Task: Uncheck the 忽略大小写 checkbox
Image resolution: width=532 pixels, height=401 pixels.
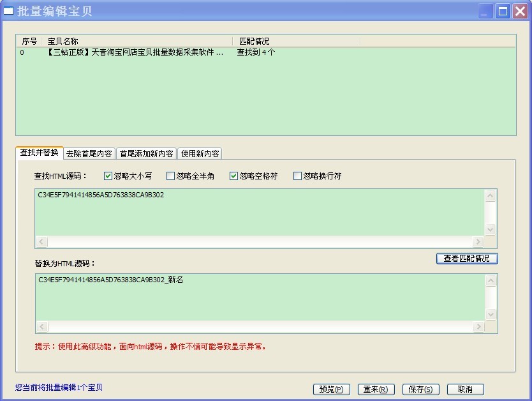Action: pos(108,176)
